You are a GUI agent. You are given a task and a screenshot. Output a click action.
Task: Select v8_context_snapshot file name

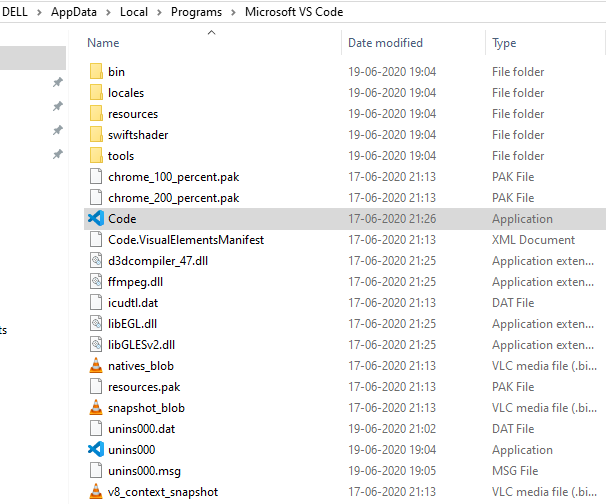pos(163,492)
